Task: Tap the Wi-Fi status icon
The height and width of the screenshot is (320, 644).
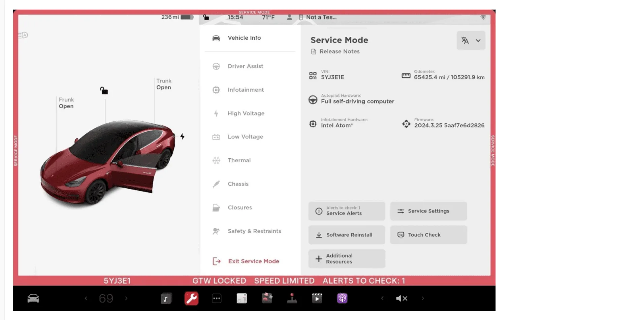Action: 483,17
